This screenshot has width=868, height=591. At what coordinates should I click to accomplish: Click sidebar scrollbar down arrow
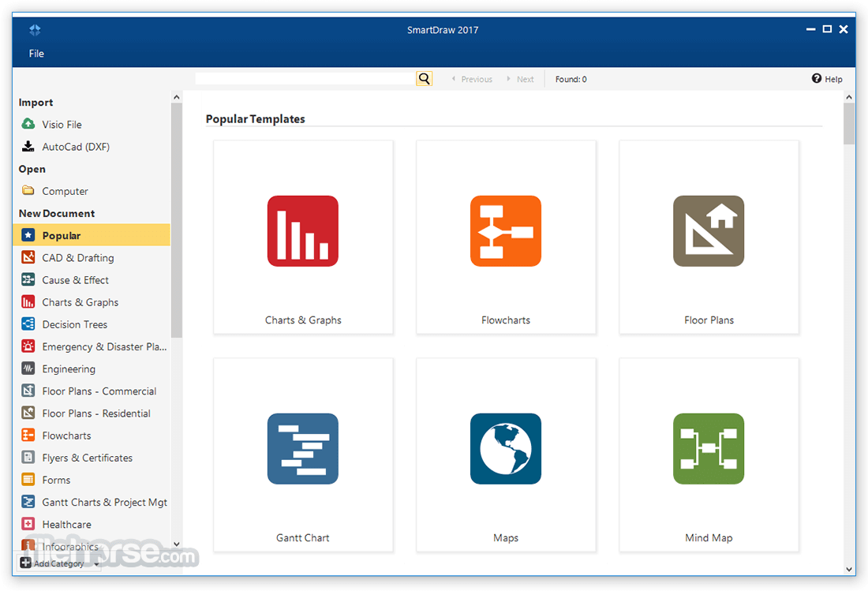click(x=177, y=544)
